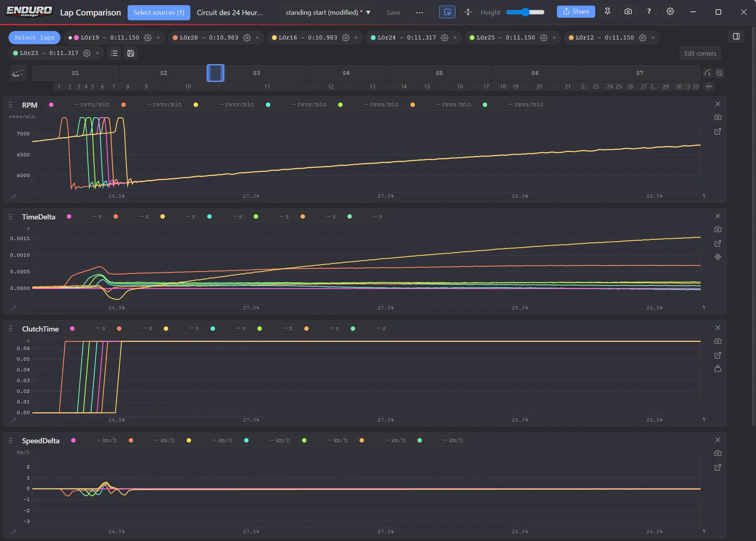Open settings gear for lap L0r19
This screenshot has width=756, height=541.
(x=148, y=38)
